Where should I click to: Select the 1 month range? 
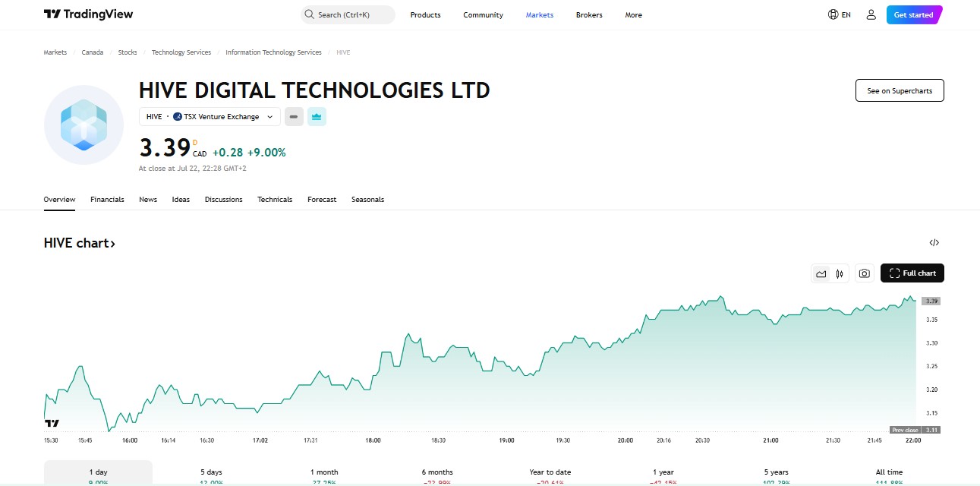(x=324, y=472)
